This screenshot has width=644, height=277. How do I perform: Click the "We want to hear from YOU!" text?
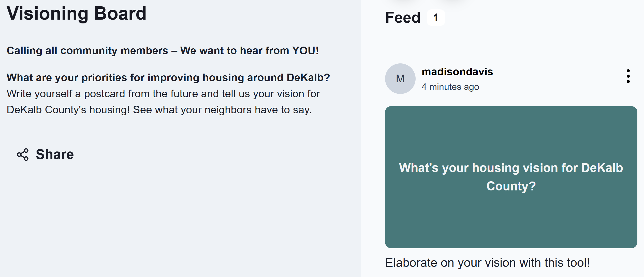[249, 51]
